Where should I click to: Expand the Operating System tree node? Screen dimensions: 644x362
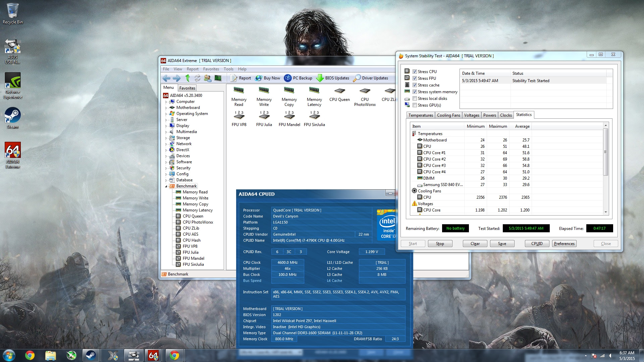(166, 114)
